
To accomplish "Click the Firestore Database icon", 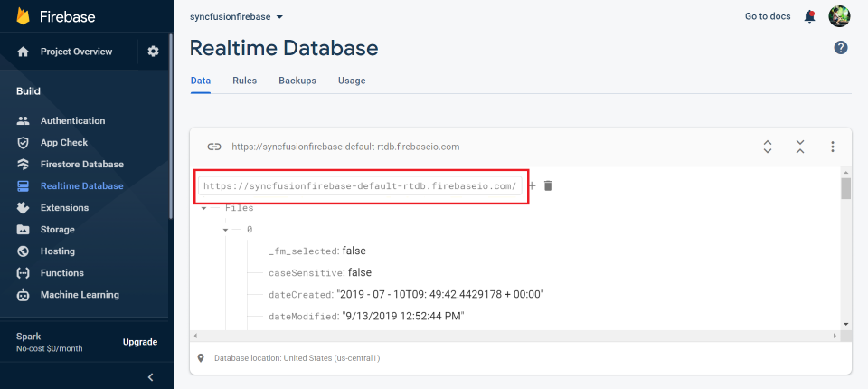I will click(x=23, y=164).
